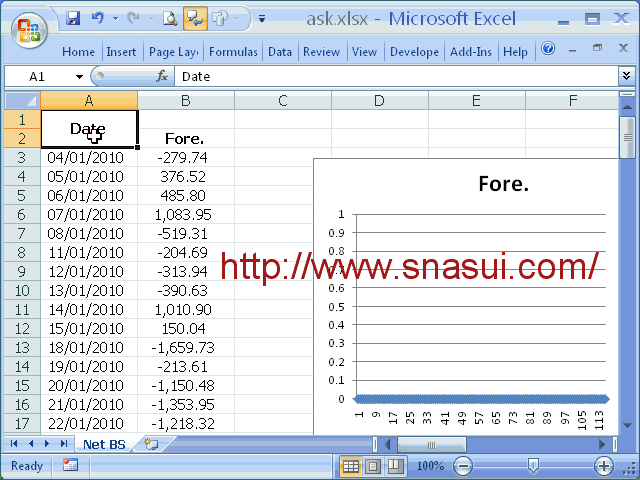Insert a new worksheet tab
Viewport: 640px width, 480px height.
(151, 444)
